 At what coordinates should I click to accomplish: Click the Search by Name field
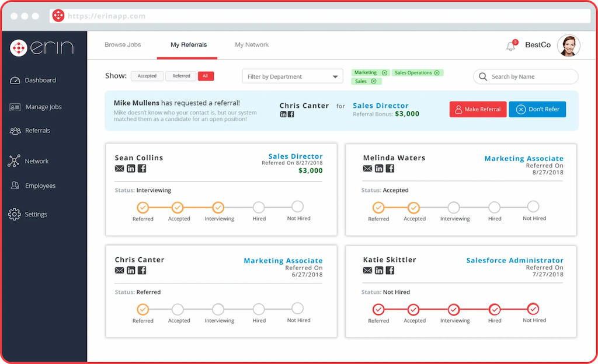point(526,76)
